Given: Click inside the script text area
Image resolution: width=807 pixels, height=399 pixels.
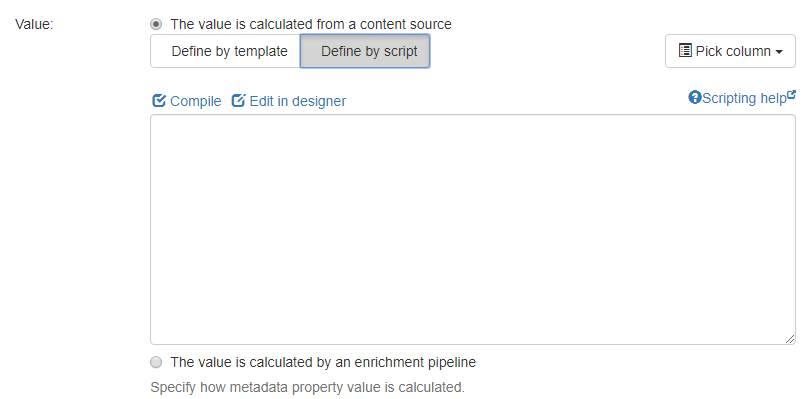Looking at the screenshot, I should [x=473, y=230].
